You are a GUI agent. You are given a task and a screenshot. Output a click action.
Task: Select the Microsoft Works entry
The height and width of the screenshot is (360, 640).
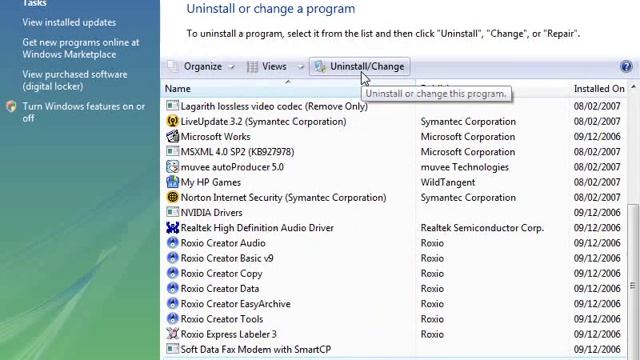tap(215, 136)
